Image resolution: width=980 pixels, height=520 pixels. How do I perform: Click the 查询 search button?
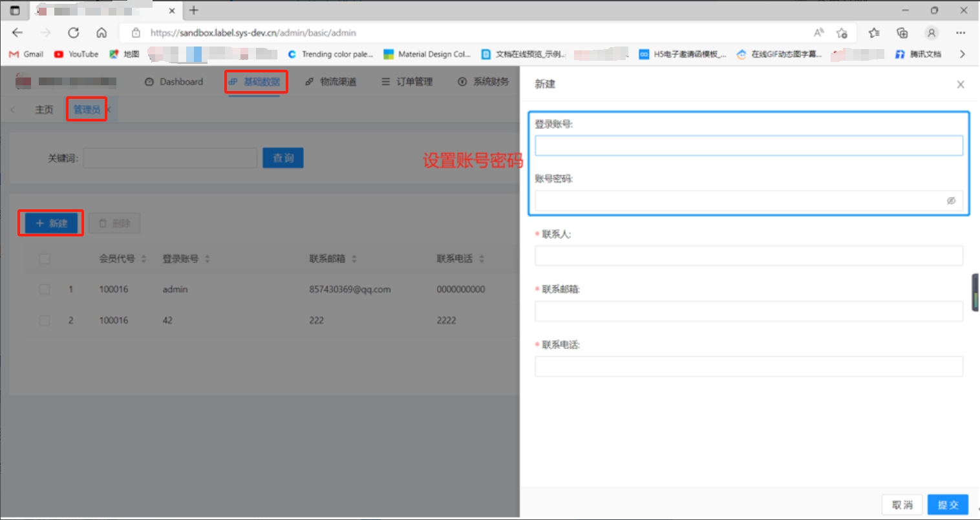[x=283, y=158]
